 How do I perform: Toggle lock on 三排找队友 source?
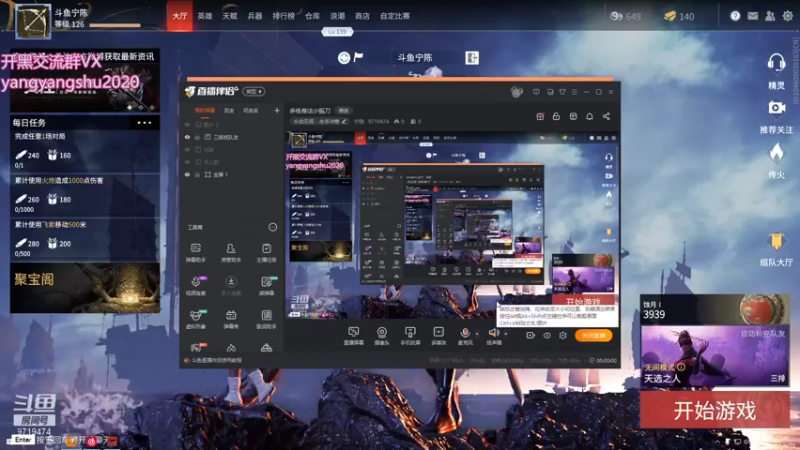click(197, 137)
